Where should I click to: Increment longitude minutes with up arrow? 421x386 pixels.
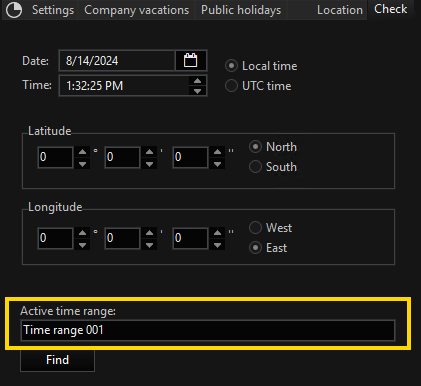[149, 233]
